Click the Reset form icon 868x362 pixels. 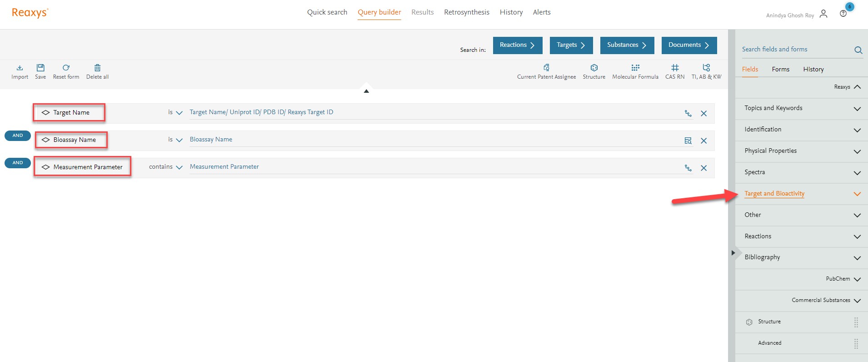point(66,68)
